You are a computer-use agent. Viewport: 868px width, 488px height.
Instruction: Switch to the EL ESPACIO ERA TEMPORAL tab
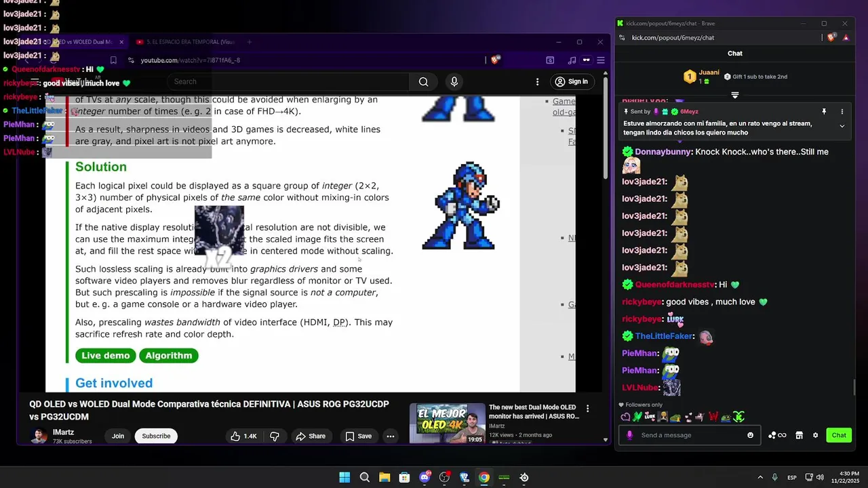184,42
